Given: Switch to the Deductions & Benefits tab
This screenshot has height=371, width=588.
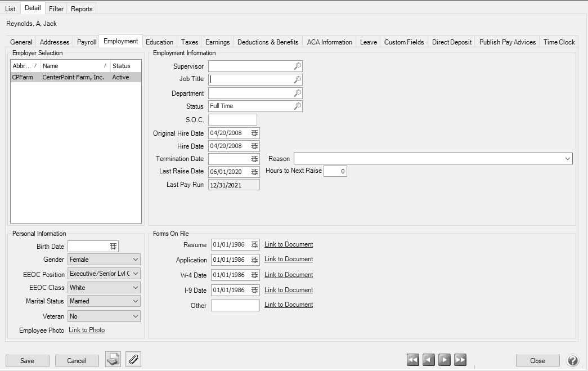Looking at the screenshot, I should (x=268, y=42).
